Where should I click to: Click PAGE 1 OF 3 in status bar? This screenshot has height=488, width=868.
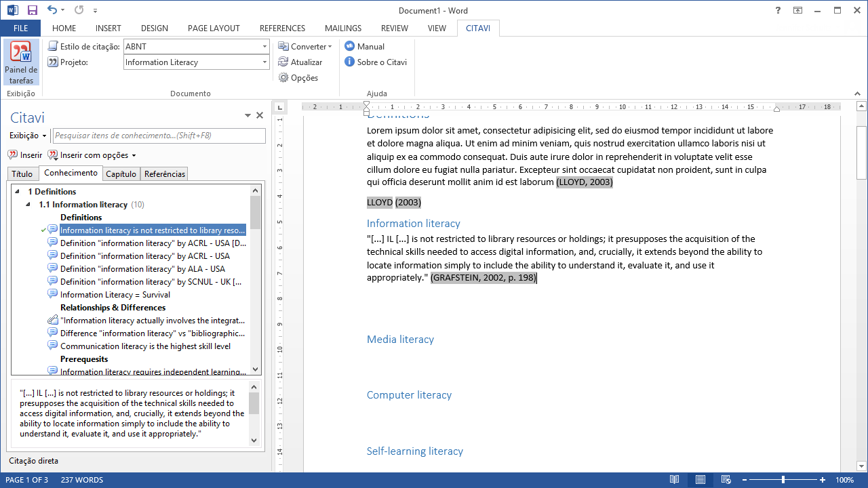pos(27,480)
